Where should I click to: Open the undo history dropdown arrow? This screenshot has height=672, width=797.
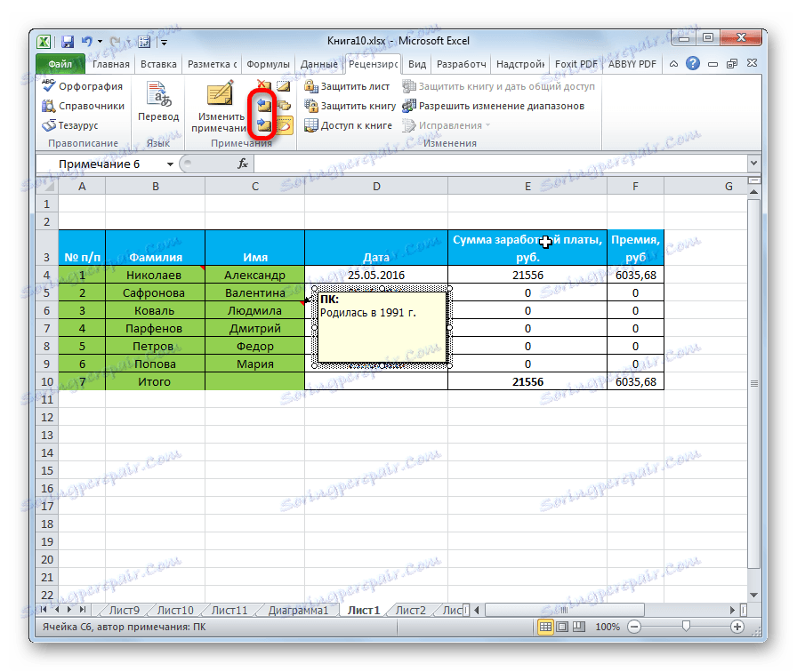[100, 42]
